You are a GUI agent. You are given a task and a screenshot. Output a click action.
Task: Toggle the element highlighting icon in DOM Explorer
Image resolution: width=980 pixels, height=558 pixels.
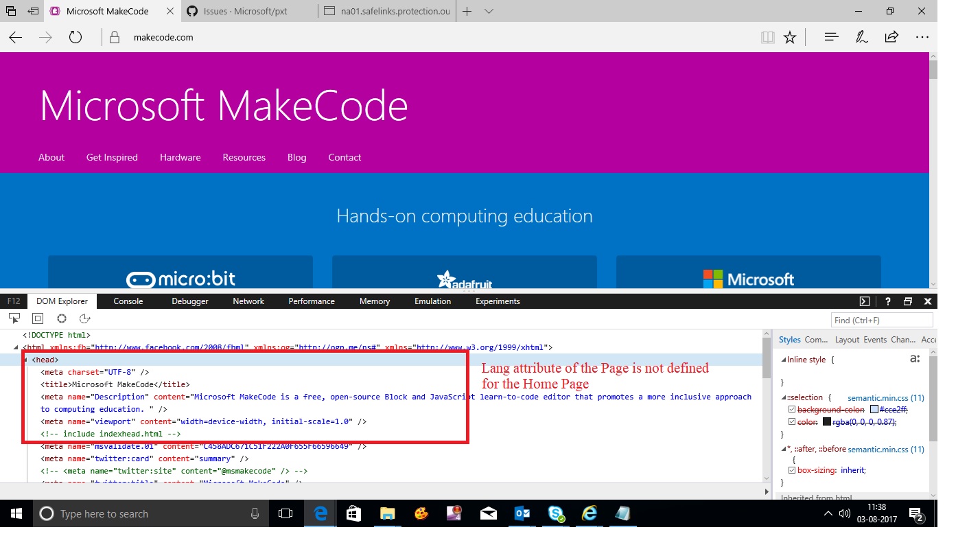pyautogui.click(x=37, y=318)
